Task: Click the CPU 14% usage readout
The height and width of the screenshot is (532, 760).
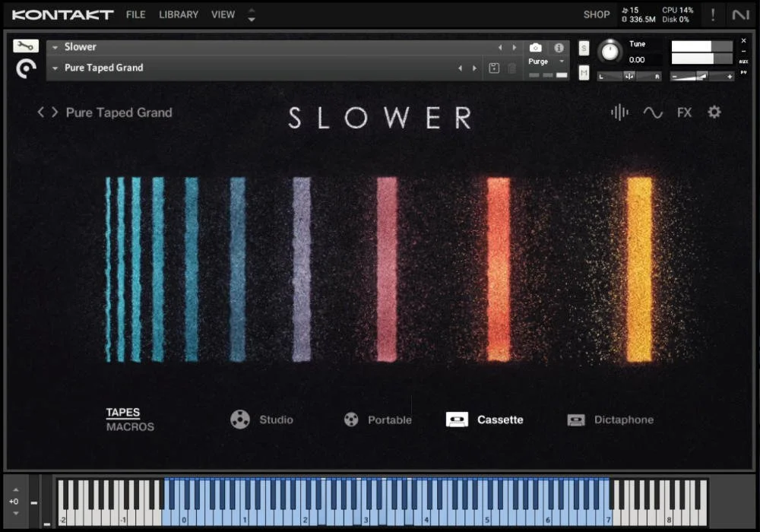Action: tap(678, 10)
